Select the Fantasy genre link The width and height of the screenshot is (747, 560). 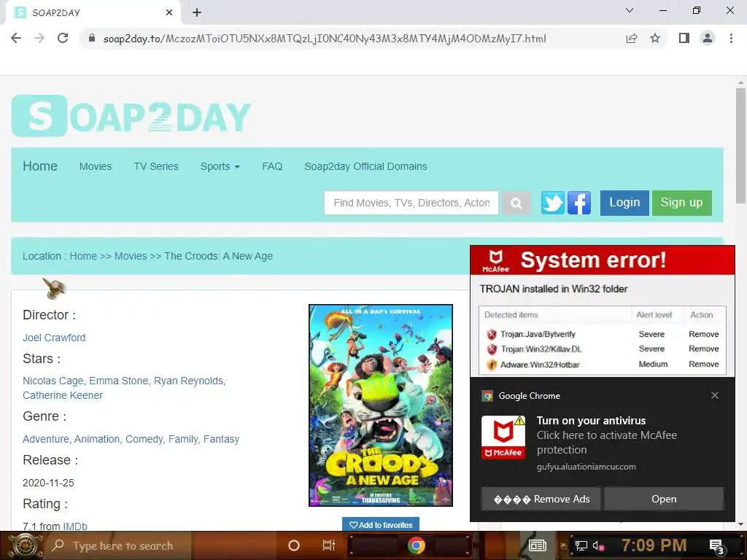222,439
